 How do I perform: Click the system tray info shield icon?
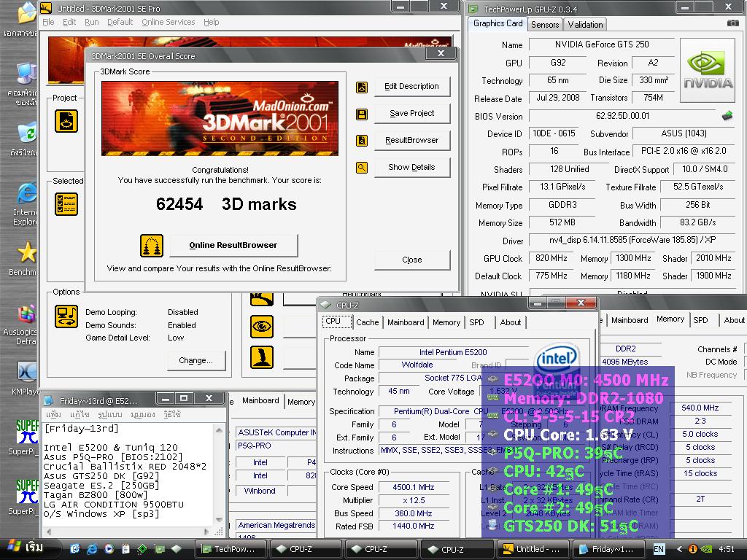pyautogui.click(x=693, y=549)
